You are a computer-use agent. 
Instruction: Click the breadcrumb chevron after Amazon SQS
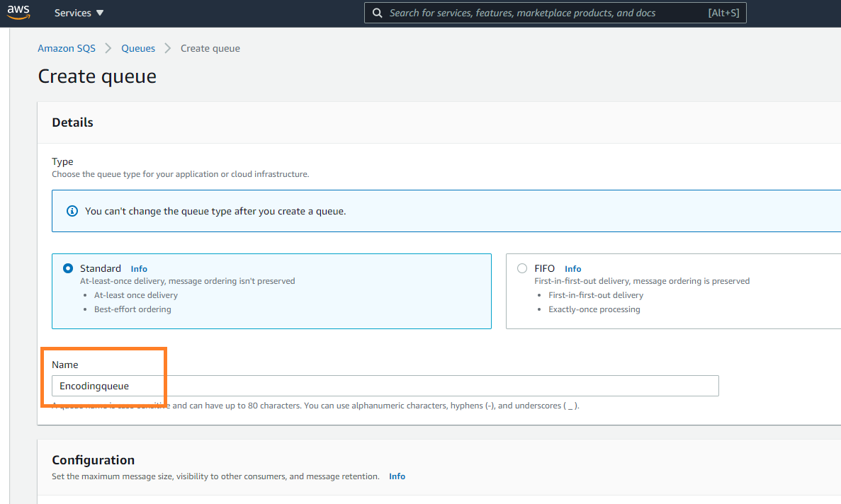click(108, 47)
